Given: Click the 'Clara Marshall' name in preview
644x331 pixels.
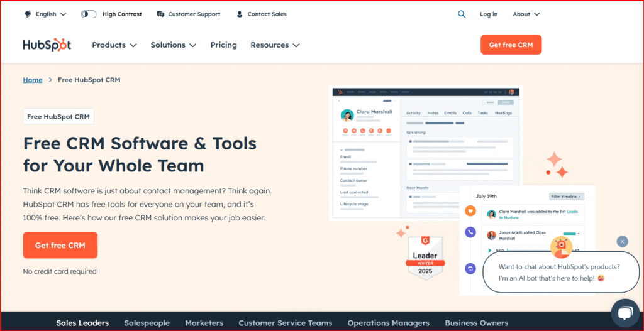Looking at the screenshot, I should [x=374, y=112].
